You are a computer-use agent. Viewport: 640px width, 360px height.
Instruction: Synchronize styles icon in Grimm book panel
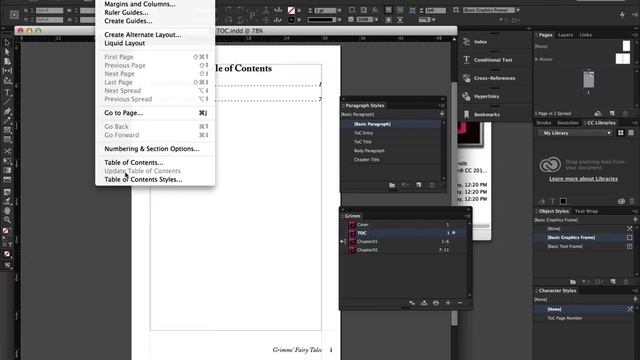(x=412, y=303)
